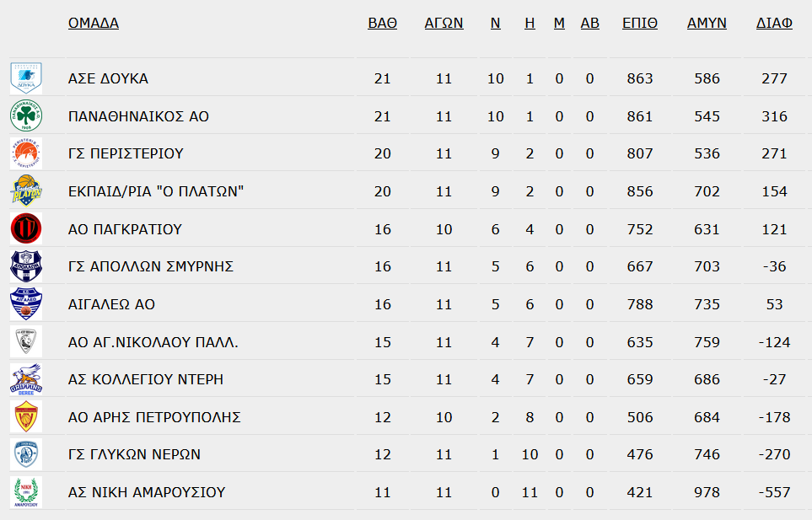Click the ΑΜΥΝ defense column header
Screen dimensions: 812x520
[x=707, y=24]
